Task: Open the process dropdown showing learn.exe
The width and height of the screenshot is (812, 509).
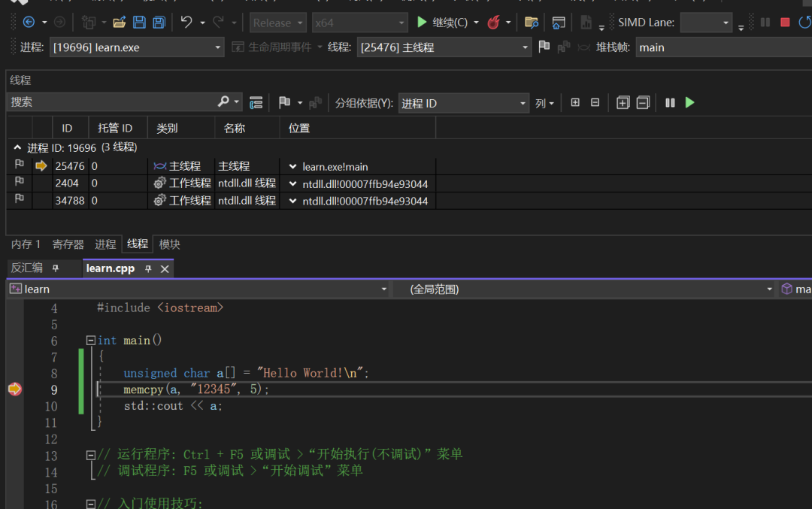Action: coord(137,47)
